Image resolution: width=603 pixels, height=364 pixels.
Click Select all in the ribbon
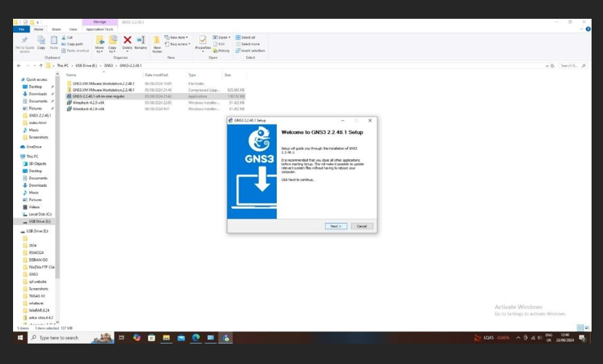click(x=245, y=38)
